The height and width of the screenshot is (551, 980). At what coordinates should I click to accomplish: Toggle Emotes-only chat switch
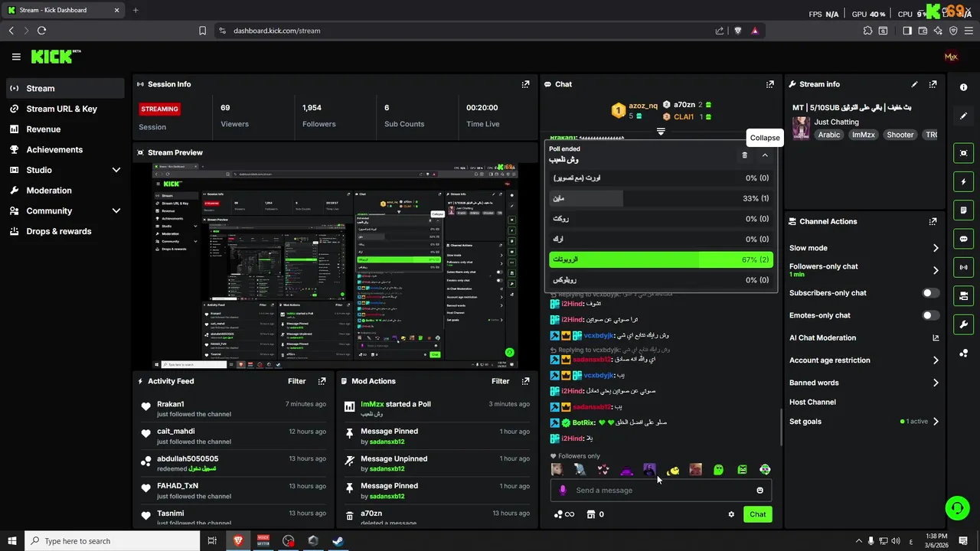pos(931,315)
